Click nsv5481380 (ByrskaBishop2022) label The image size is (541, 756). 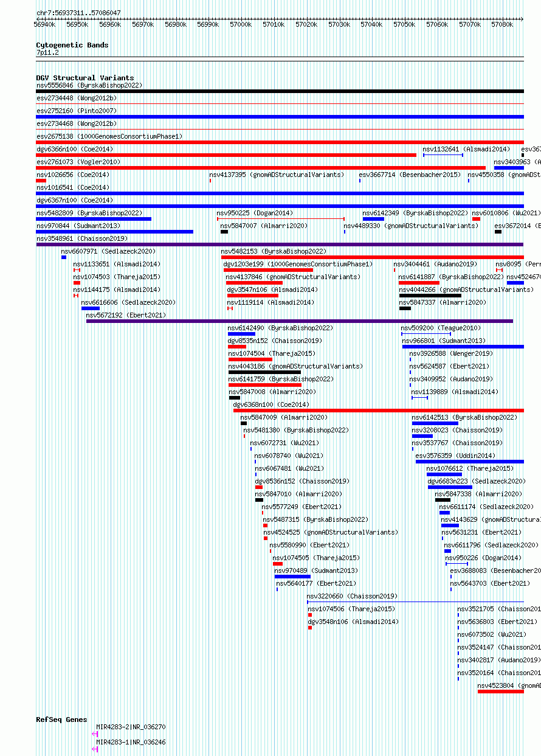tap(296, 430)
